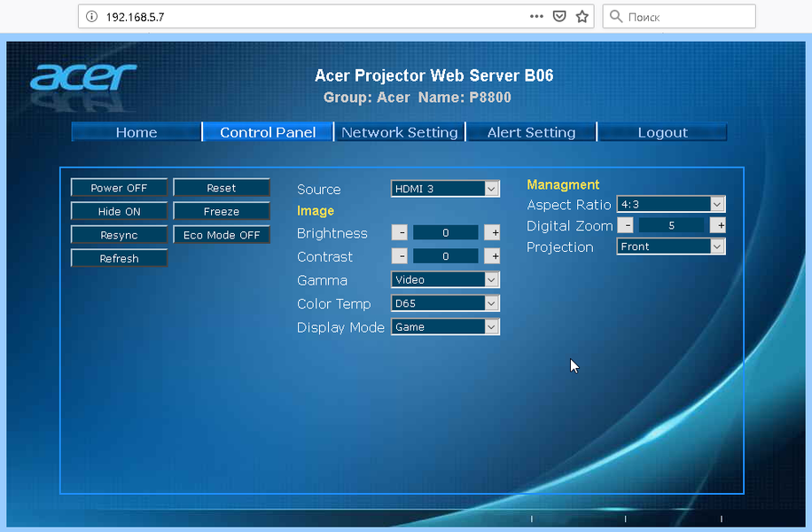Bookmark this page with the star icon
812x532 pixels.
click(582, 17)
